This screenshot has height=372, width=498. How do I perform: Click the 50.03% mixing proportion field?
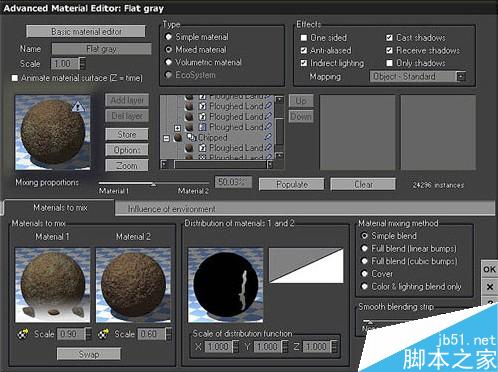coord(233,182)
